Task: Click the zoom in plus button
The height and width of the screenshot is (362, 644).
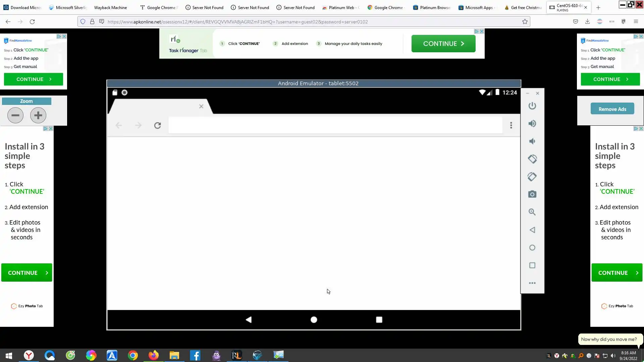Action: (x=38, y=115)
